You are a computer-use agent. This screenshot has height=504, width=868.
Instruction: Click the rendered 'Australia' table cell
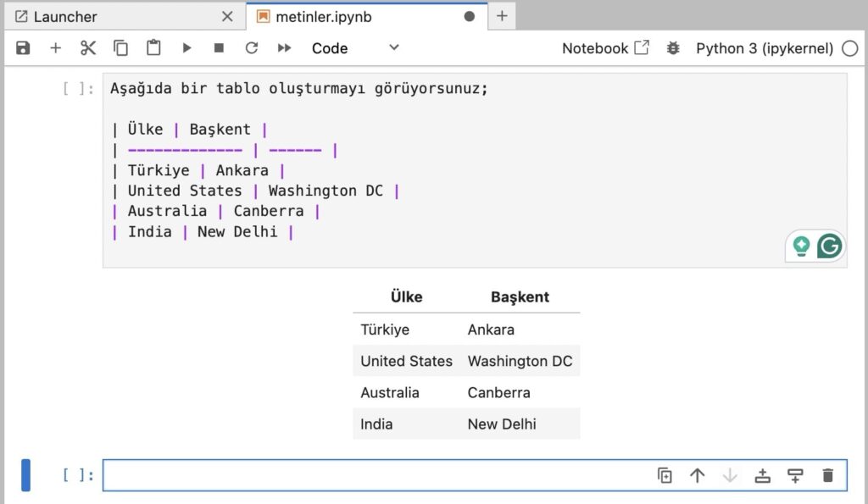[390, 393]
